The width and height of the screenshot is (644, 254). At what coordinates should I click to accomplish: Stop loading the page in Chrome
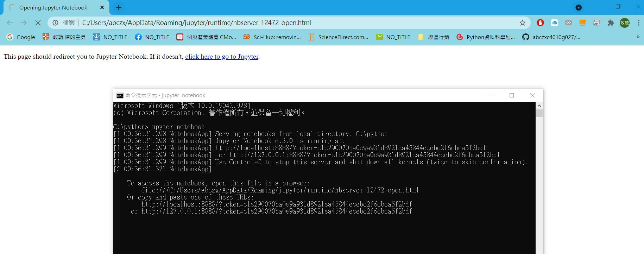[38, 23]
